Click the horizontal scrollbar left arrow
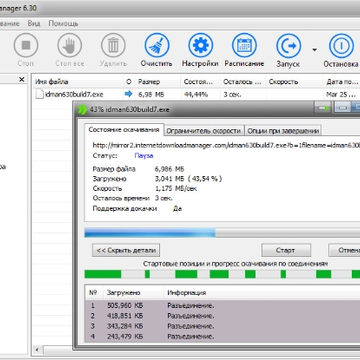The width and height of the screenshot is (360, 360). pyautogui.click(x=37, y=350)
